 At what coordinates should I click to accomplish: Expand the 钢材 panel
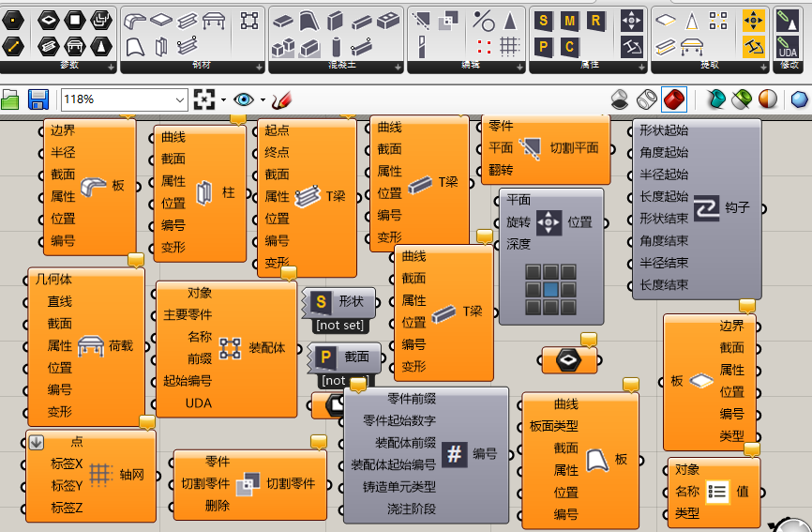pyautogui.click(x=259, y=67)
